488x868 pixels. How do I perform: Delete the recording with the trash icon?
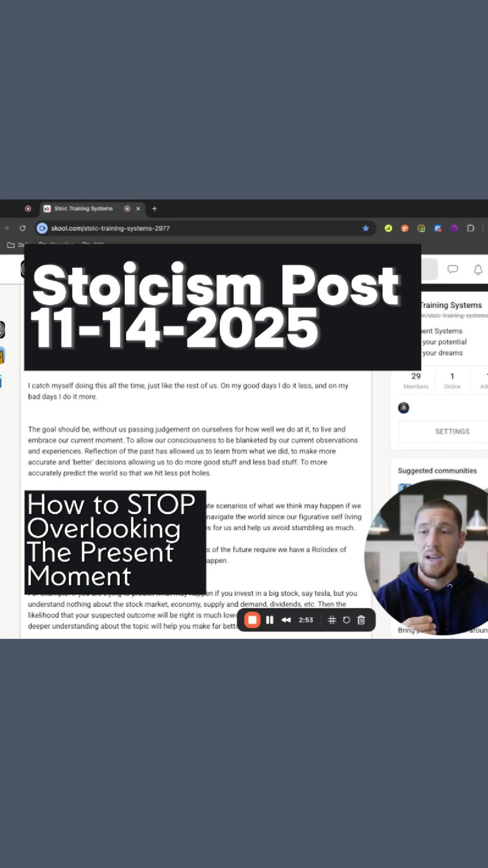[361, 620]
